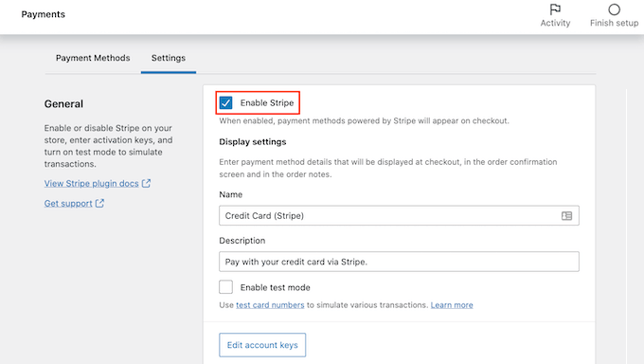Open the Get support link

click(x=68, y=203)
